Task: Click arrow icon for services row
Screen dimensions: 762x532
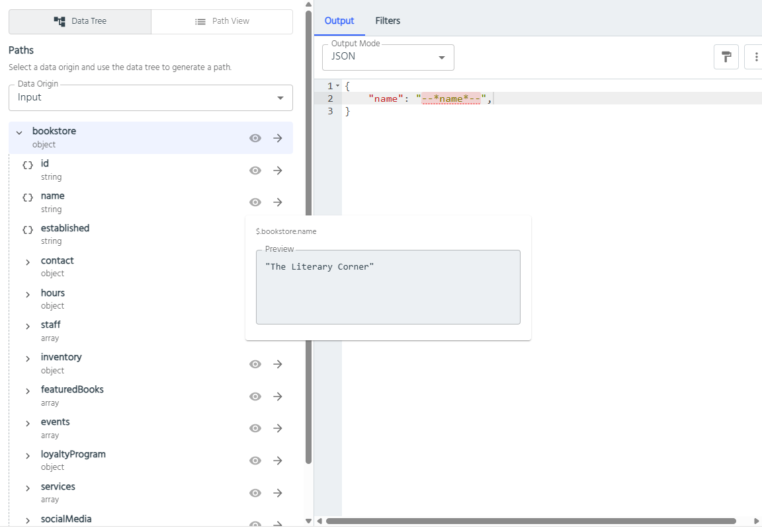Action: (278, 493)
